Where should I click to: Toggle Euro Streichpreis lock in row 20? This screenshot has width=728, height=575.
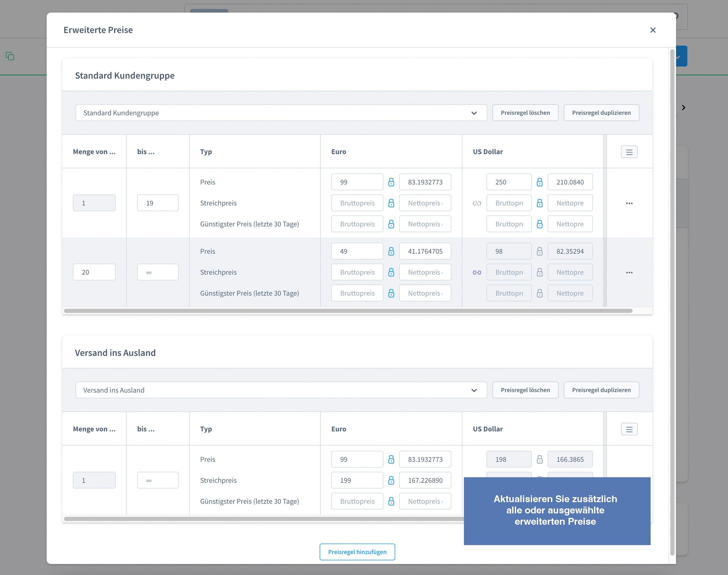[x=391, y=272]
